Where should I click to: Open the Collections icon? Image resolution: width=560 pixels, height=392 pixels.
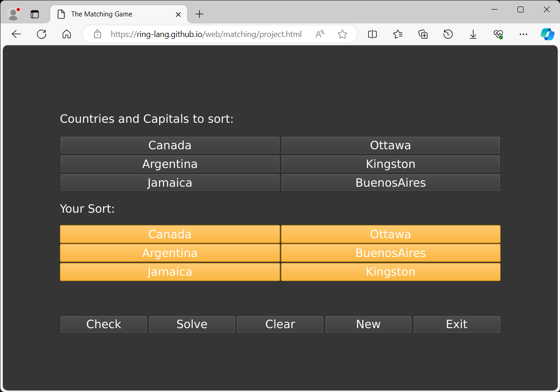[x=423, y=34]
